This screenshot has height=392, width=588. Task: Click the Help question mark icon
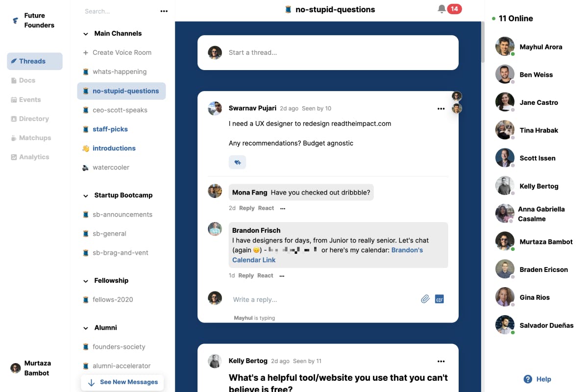(528, 379)
